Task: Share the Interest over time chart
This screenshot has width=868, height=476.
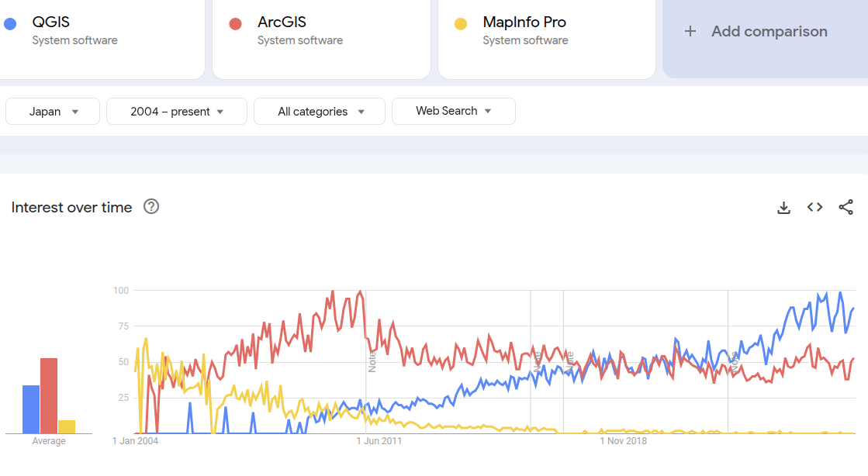Action: [846, 207]
